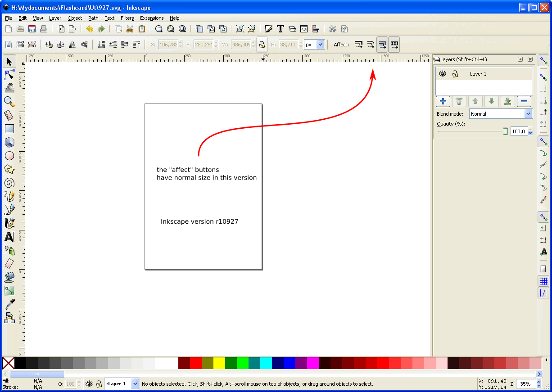Image resolution: width=552 pixels, height=392 pixels.
Task: Select the Rectangle tool
Action: pyautogui.click(x=9, y=129)
